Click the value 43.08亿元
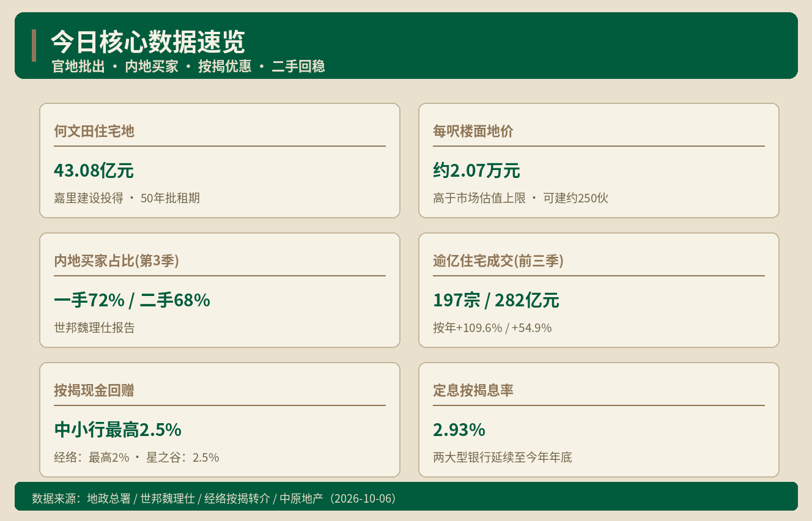 (94, 171)
